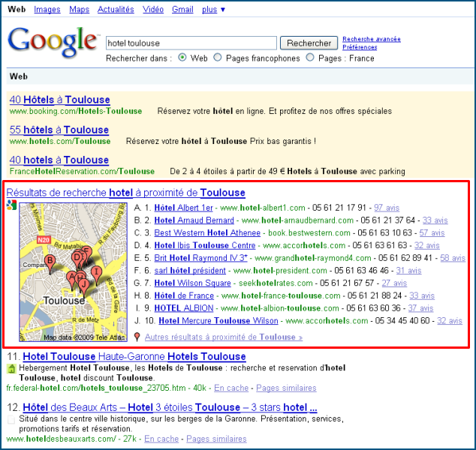Open Recherche avancée link
Screen dimensions: 476x450
pyautogui.click(x=372, y=39)
